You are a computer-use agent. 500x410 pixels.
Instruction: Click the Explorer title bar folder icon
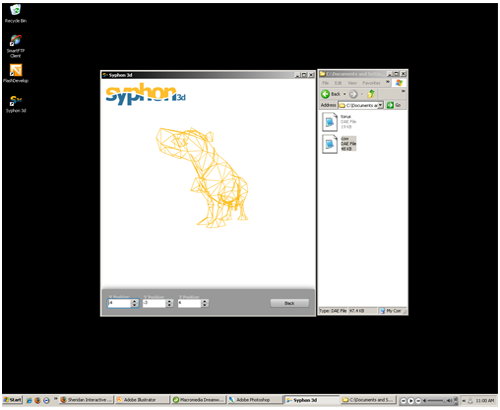[x=322, y=74]
